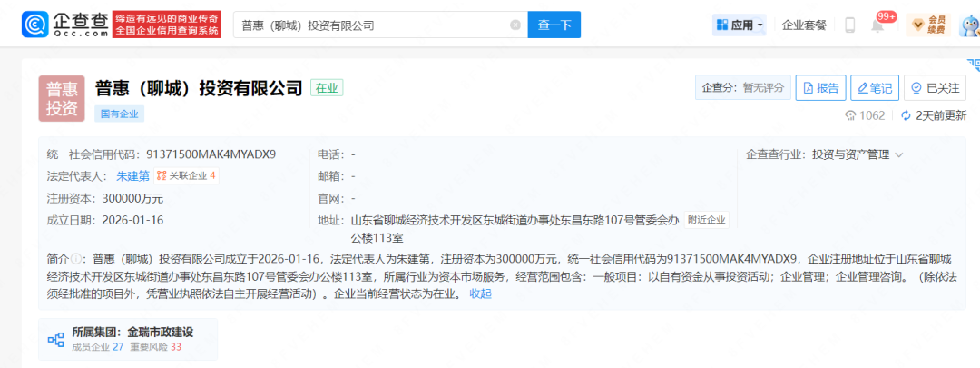Click the company address text
The image size is (980, 368).
coord(514,228)
